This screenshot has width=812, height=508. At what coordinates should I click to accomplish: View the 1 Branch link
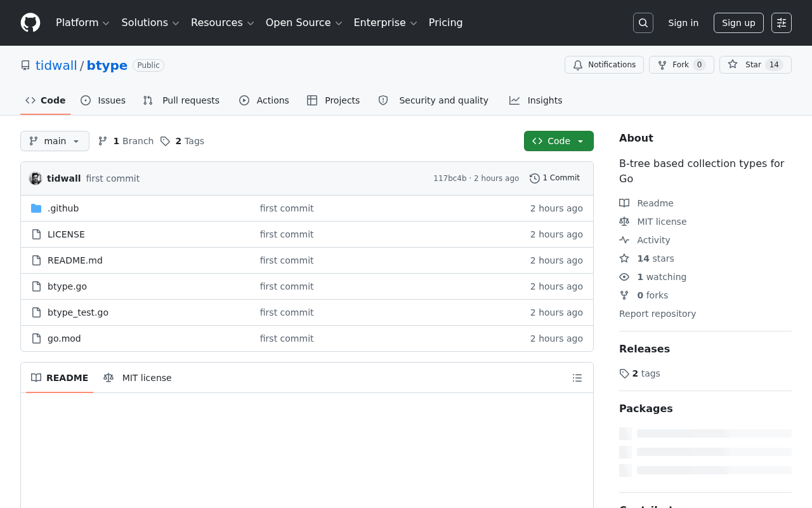click(x=126, y=141)
